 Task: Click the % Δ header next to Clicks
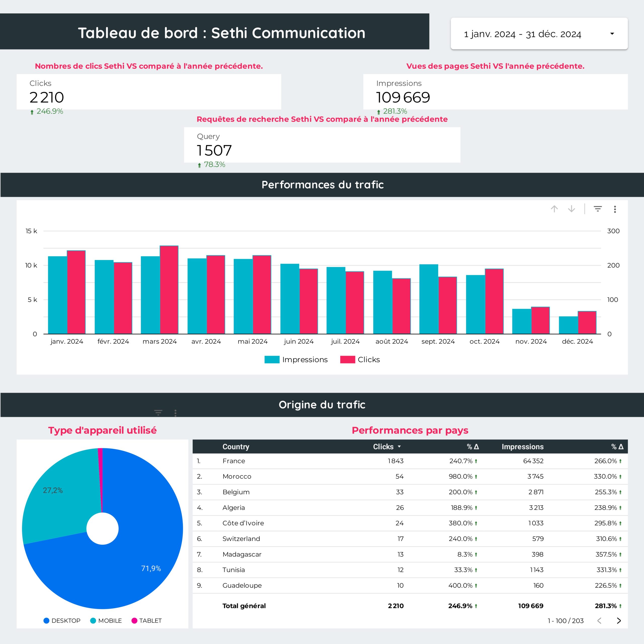[x=473, y=447]
